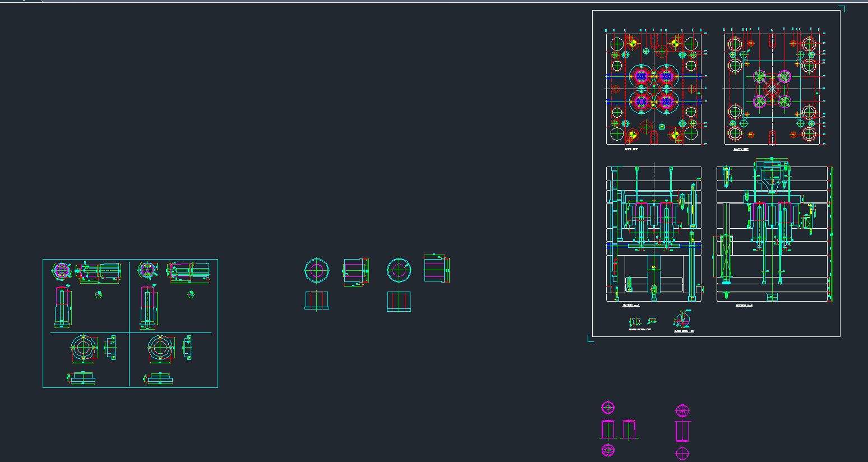Click the SECTION A-A mold cross-section view
Viewport: 868px width, 462px height.
[654, 234]
